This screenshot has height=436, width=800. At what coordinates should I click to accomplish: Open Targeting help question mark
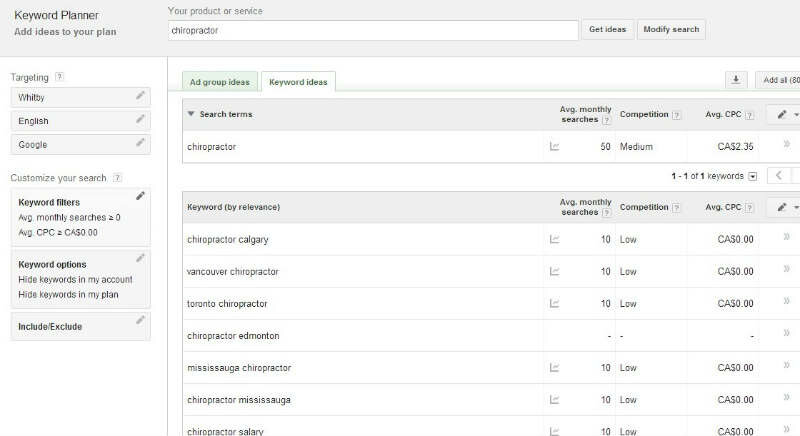[x=59, y=77]
